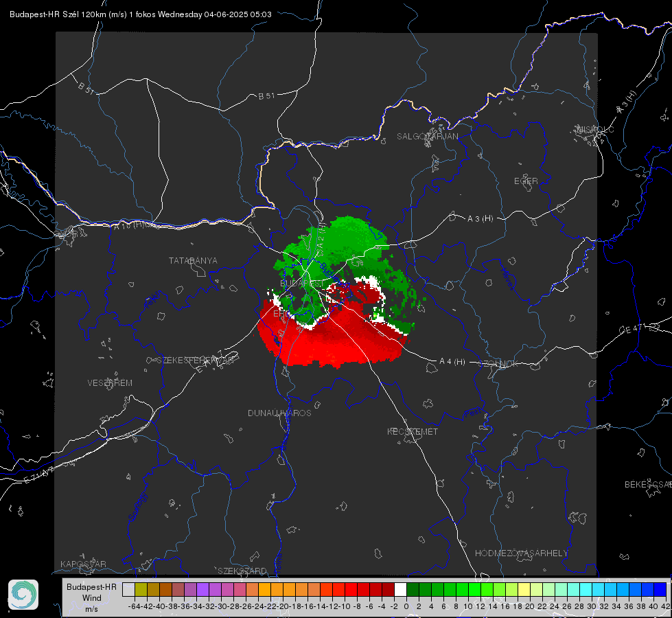
Task: Click the 20 value in legend scale
Action: [530, 606]
